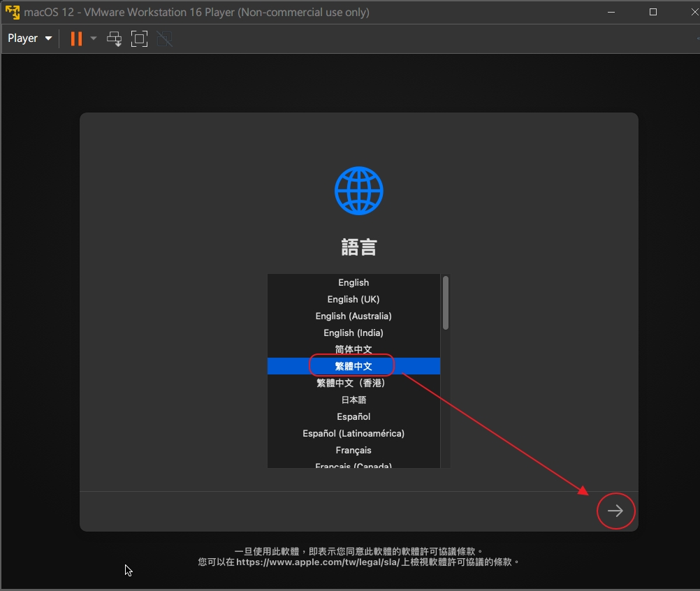Pause the virtual machine with orange pause icon
Image resolution: width=700 pixels, height=591 pixels.
(76, 39)
